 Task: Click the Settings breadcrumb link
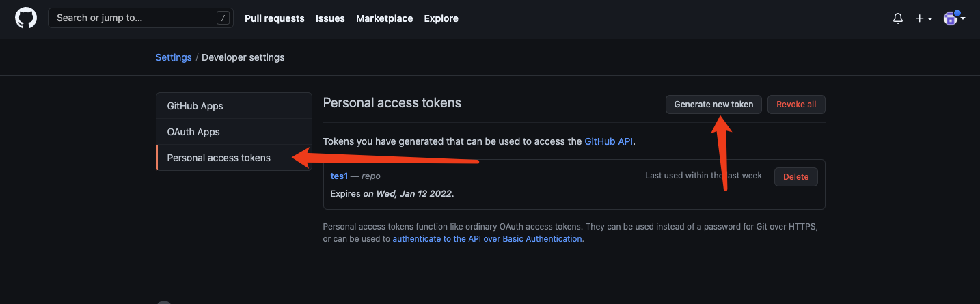click(x=174, y=57)
